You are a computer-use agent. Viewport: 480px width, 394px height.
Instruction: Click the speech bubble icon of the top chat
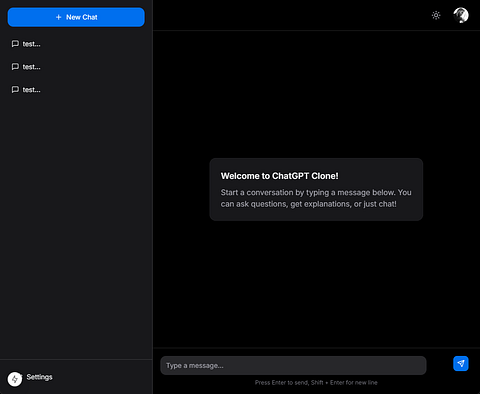(x=15, y=44)
